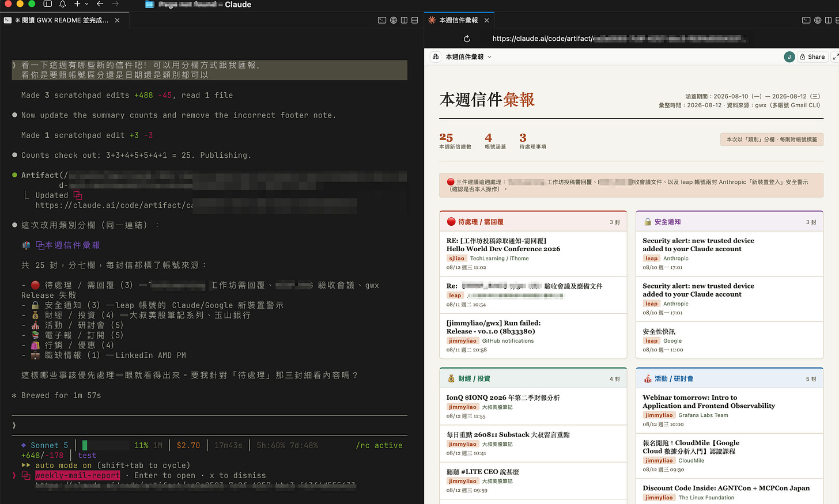Click the weekly-mail-report artifact chip
This screenshot has width=839, height=504.
point(77,475)
